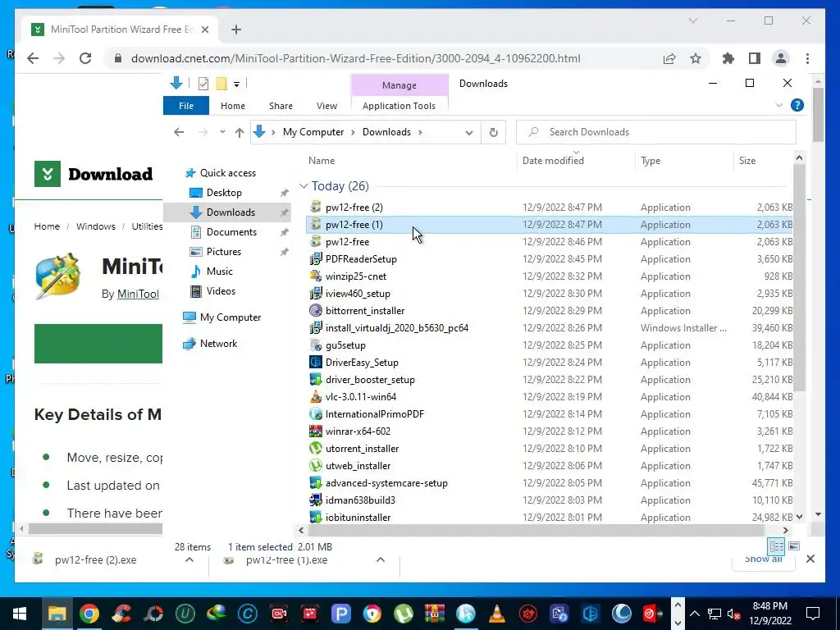Open pw12-free (2).exe download options chevron

click(189, 559)
